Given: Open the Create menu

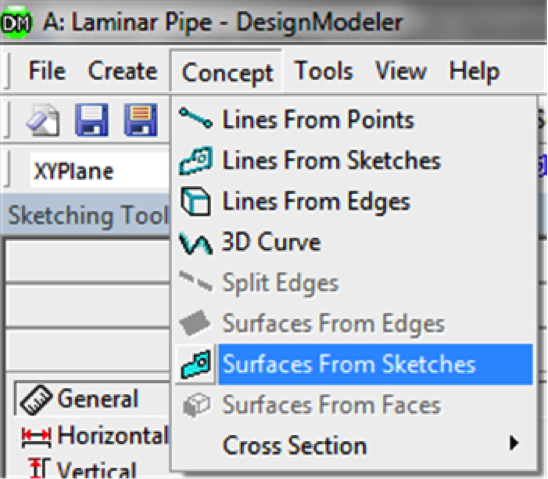Looking at the screenshot, I should click(x=123, y=71).
